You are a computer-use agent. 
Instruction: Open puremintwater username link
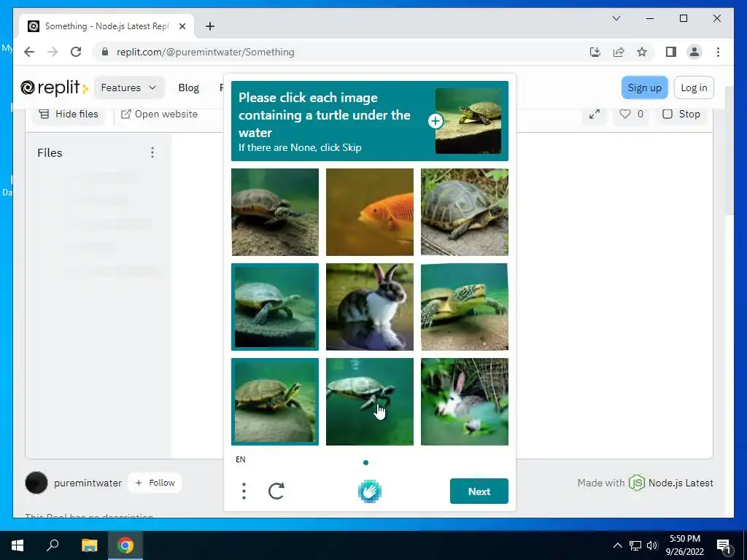tap(88, 483)
